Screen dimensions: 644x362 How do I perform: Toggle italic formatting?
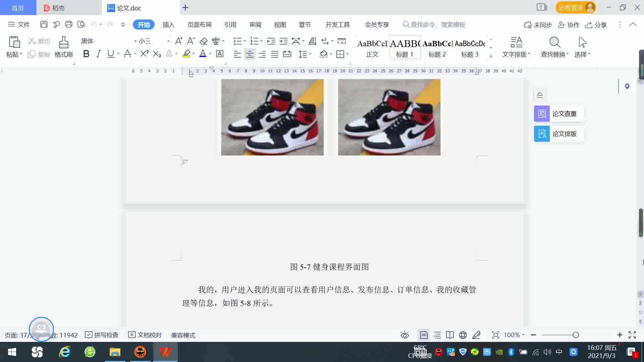(x=98, y=54)
